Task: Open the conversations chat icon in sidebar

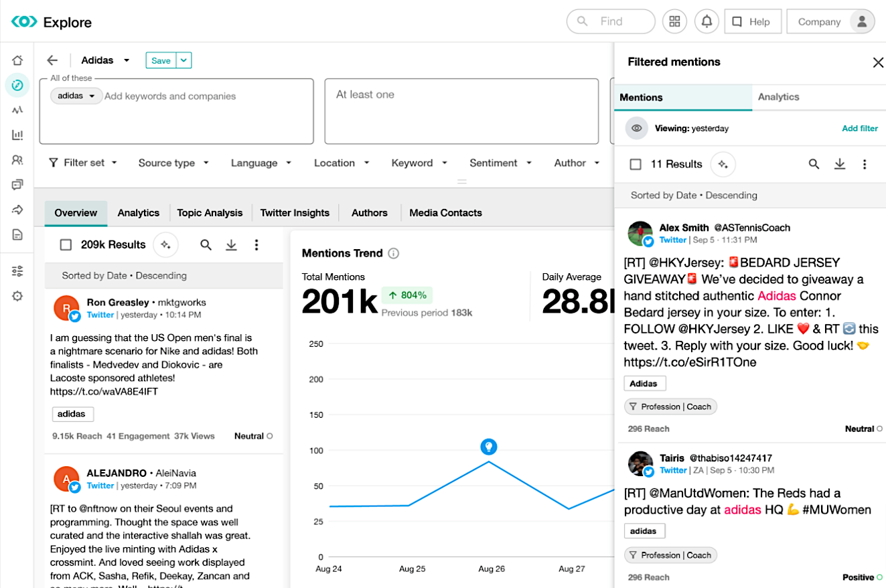Action: click(17, 184)
